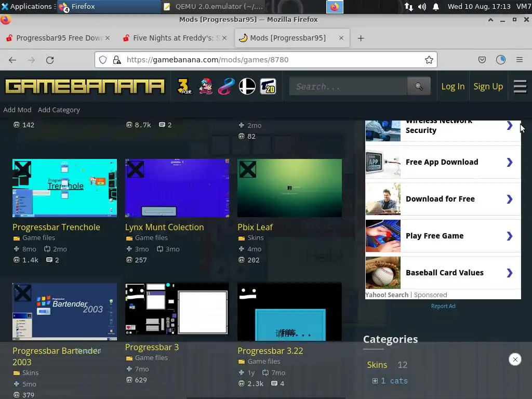Click the GameBanana logo

coord(85,86)
